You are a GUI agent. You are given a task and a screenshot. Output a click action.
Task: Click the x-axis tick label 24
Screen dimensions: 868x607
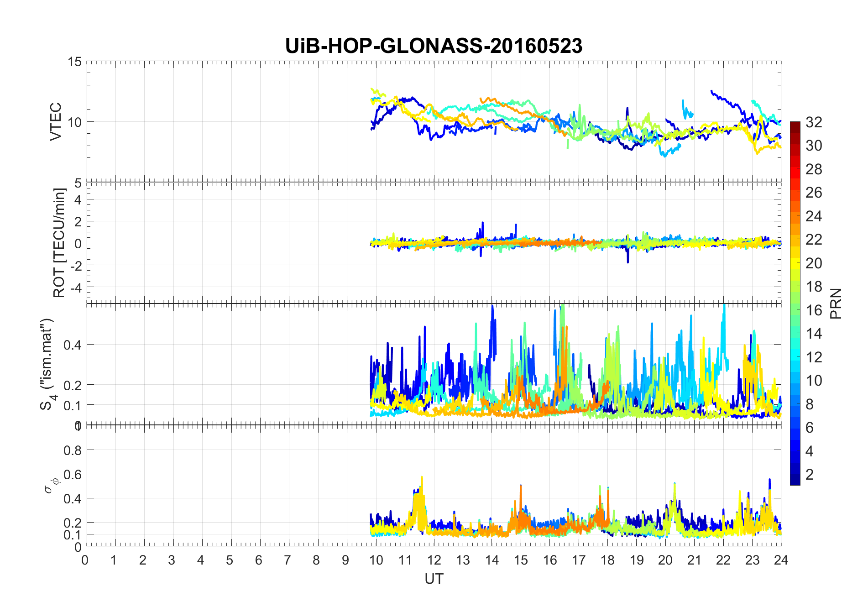click(781, 560)
